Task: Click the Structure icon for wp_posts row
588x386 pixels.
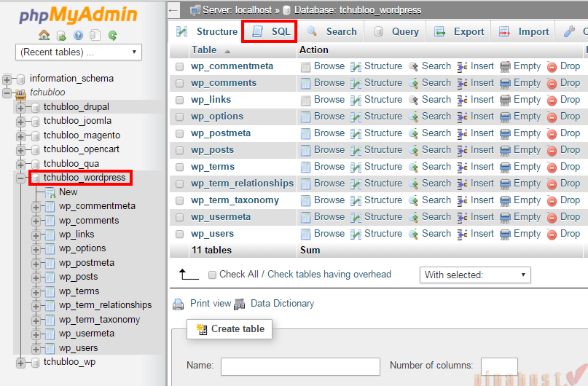Action: (x=356, y=151)
